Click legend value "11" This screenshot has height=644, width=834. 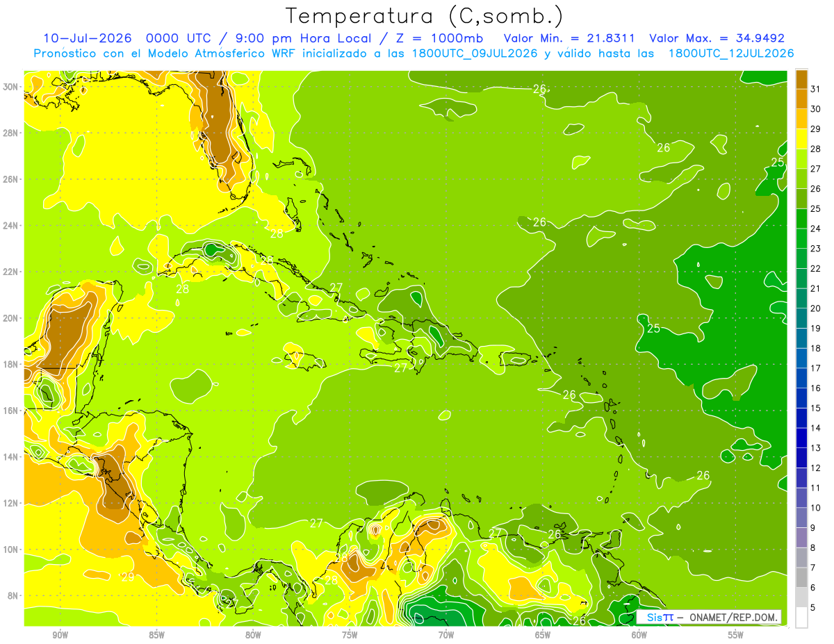coord(816,488)
